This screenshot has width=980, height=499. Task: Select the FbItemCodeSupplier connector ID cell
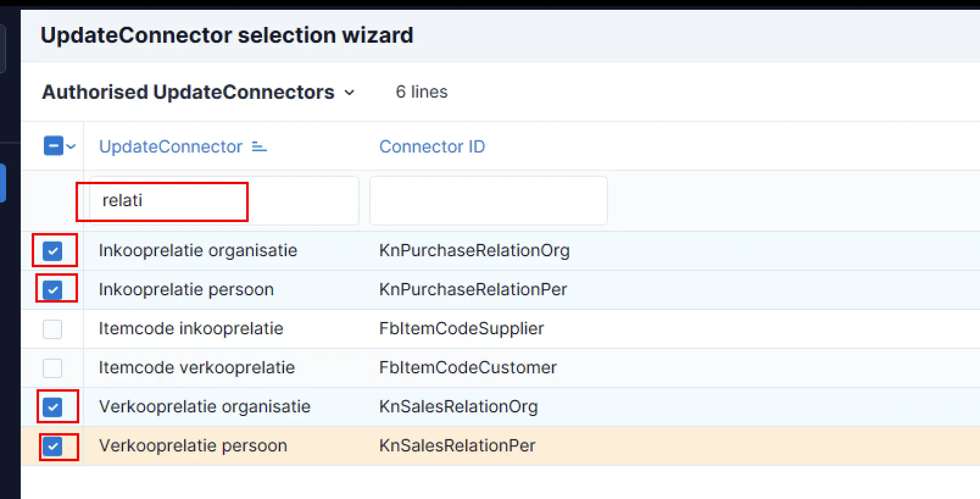pos(461,329)
